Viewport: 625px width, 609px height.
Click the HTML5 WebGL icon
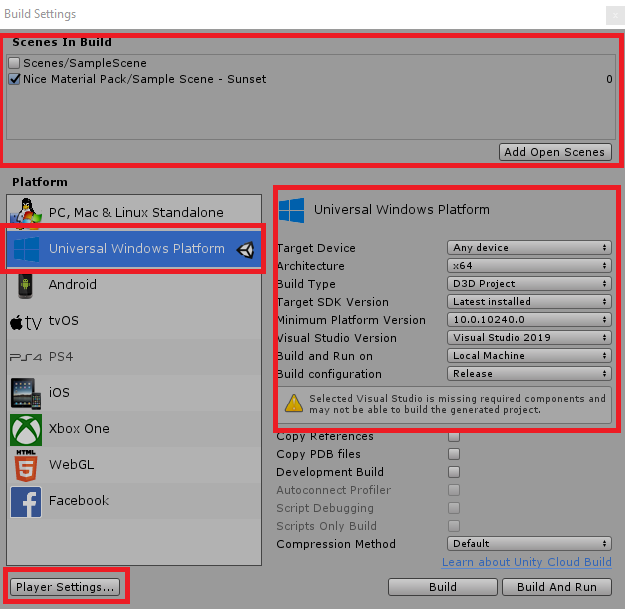(26, 466)
